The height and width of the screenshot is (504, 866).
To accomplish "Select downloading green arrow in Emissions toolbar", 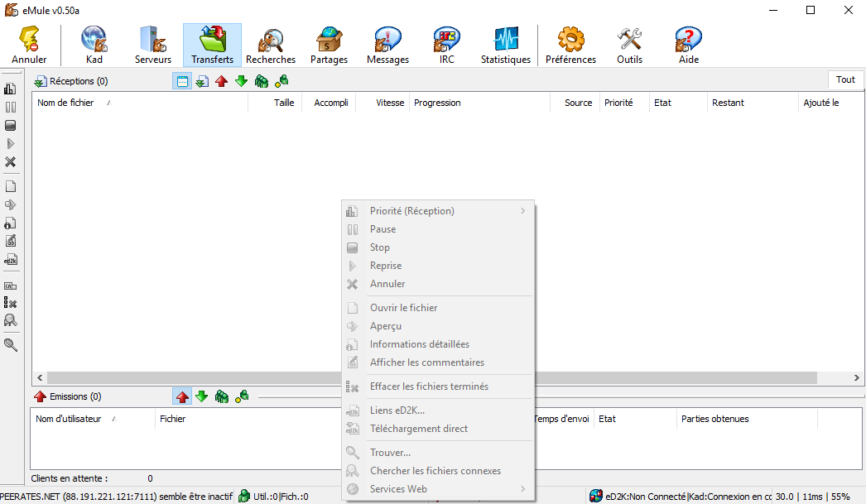I will (201, 397).
